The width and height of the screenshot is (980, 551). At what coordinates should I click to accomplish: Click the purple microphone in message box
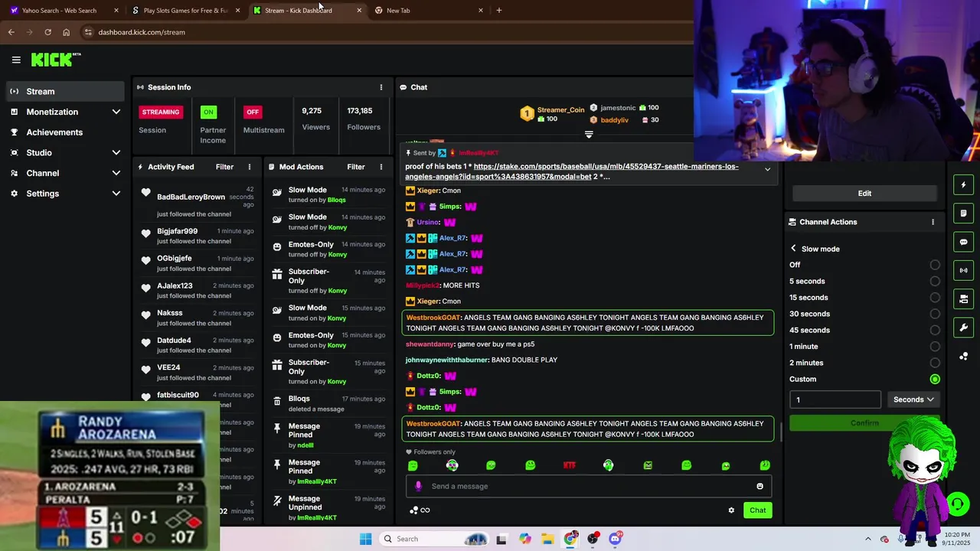point(418,486)
